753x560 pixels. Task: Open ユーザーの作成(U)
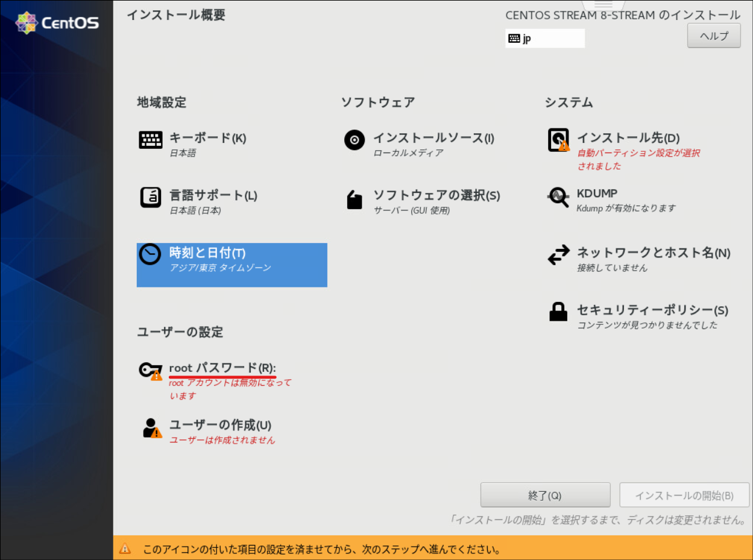[220, 425]
